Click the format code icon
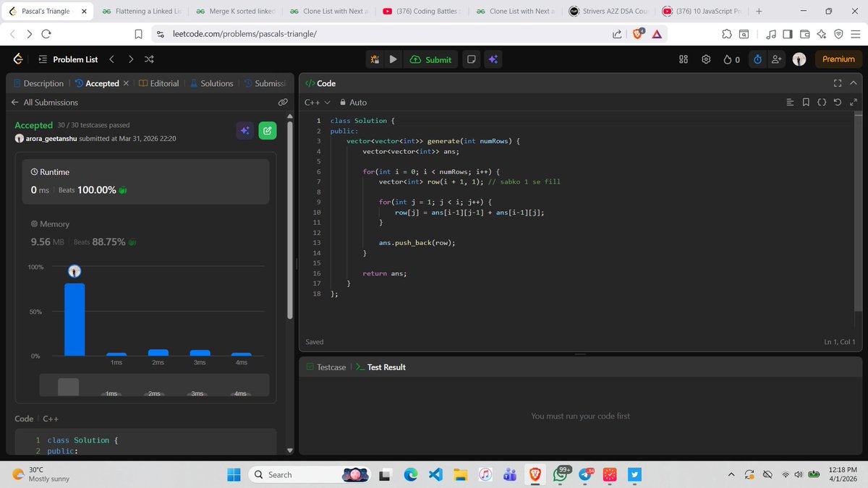Viewport: 868px width, 488px height. click(x=790, y=103)
